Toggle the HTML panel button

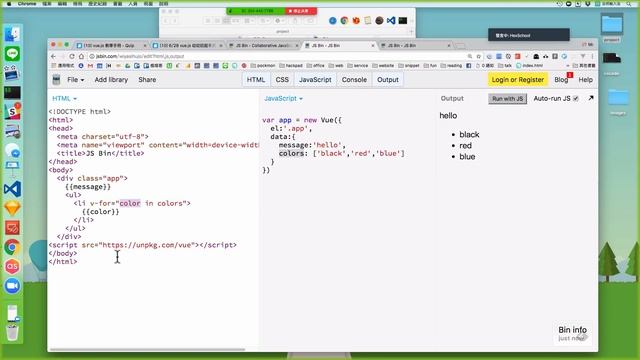coord(256,80)
